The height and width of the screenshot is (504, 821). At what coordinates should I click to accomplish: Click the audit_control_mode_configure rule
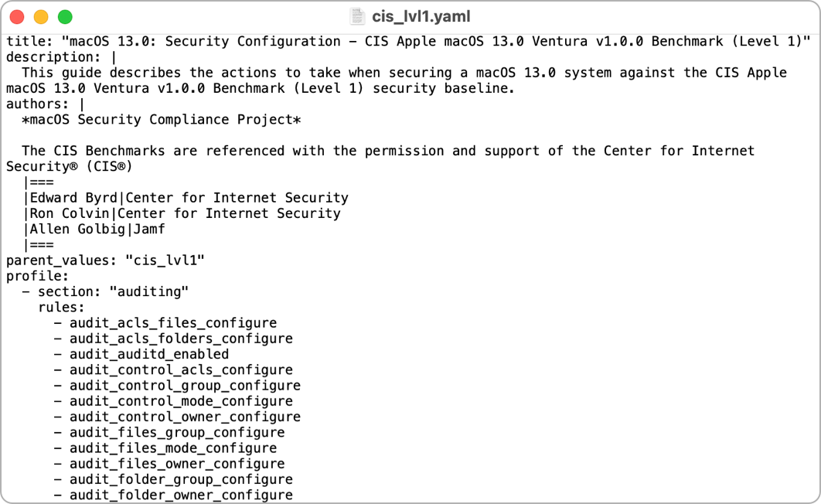pos(181,401)
